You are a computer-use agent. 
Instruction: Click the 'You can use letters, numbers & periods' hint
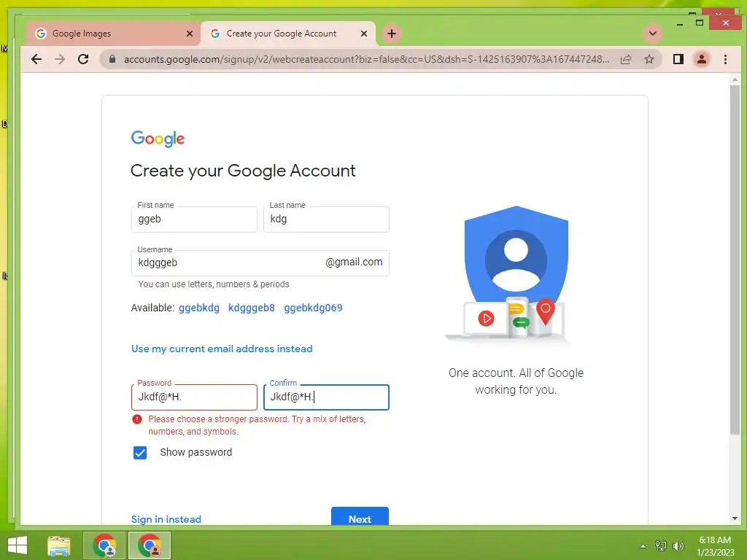[214, 284]
